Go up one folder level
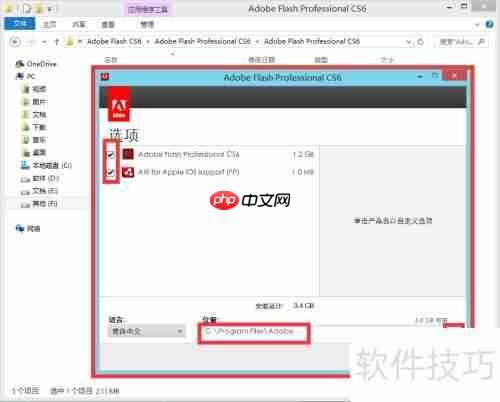This screenshot has height=402, width=500. click(56, 42)
